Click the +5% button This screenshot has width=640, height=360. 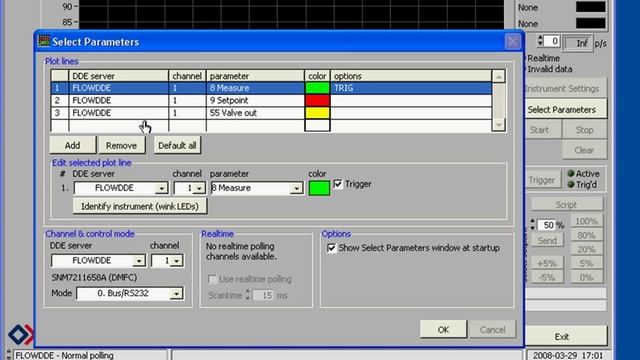[547, 263]
